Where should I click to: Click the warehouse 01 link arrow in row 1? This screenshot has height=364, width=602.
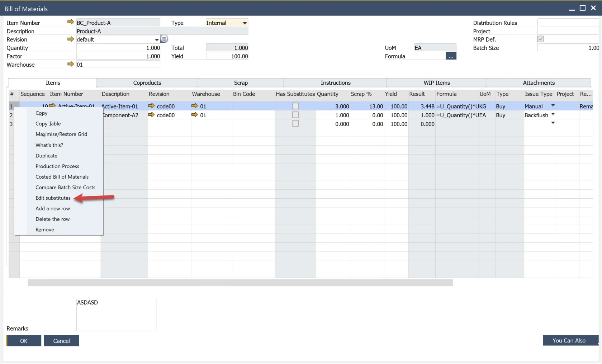195,106
